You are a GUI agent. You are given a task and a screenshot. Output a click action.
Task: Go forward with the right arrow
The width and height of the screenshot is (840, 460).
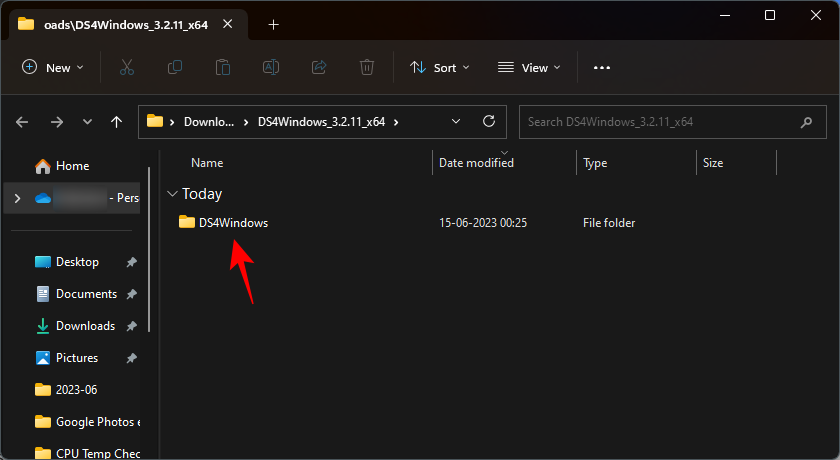57,122
